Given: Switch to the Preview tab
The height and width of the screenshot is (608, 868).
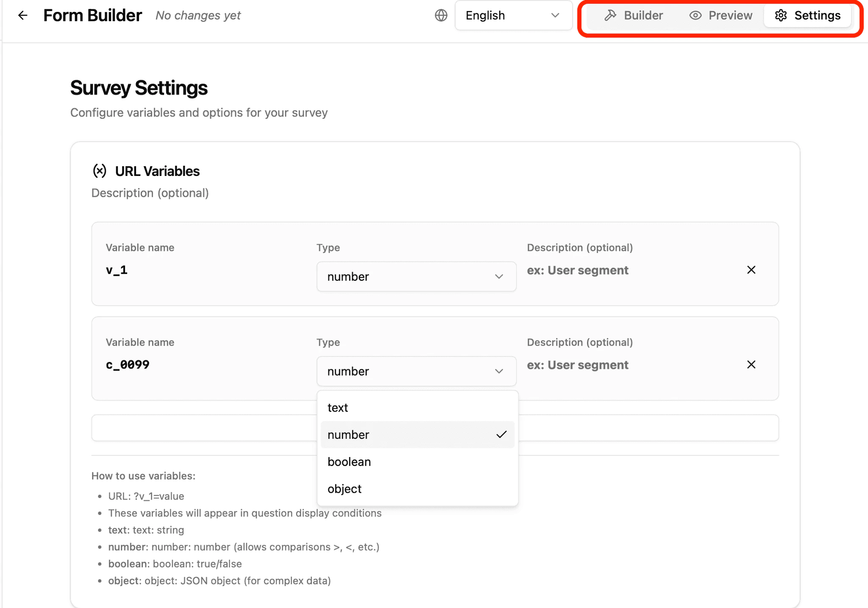Looking at the screenshot, I should (x=730, y=15).
